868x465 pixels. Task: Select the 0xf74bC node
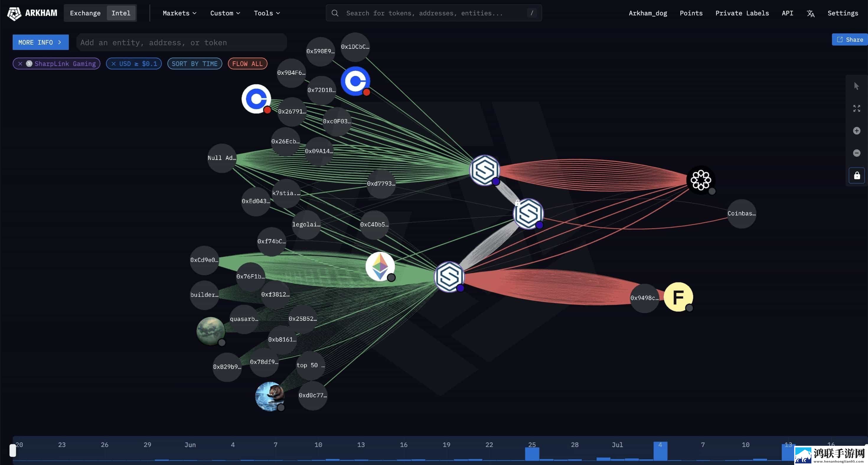click(271, 241)
